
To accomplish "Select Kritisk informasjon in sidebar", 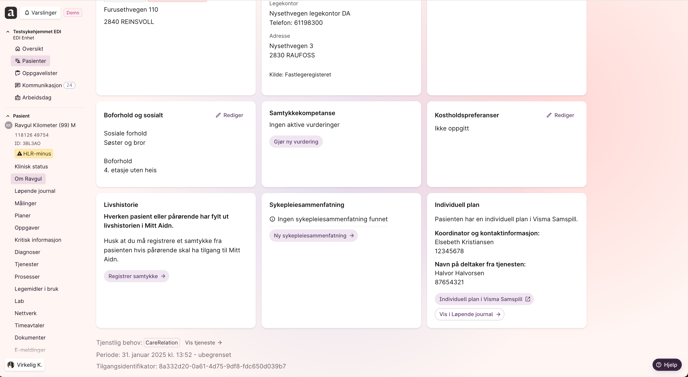I will [38, 240].
